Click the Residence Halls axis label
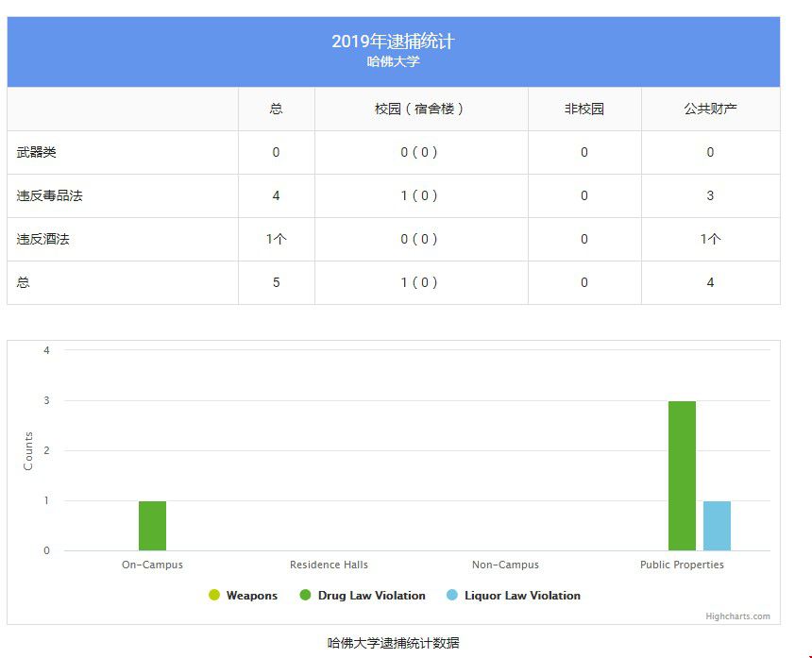Screen dimensions: 812x658 (329, 565)
